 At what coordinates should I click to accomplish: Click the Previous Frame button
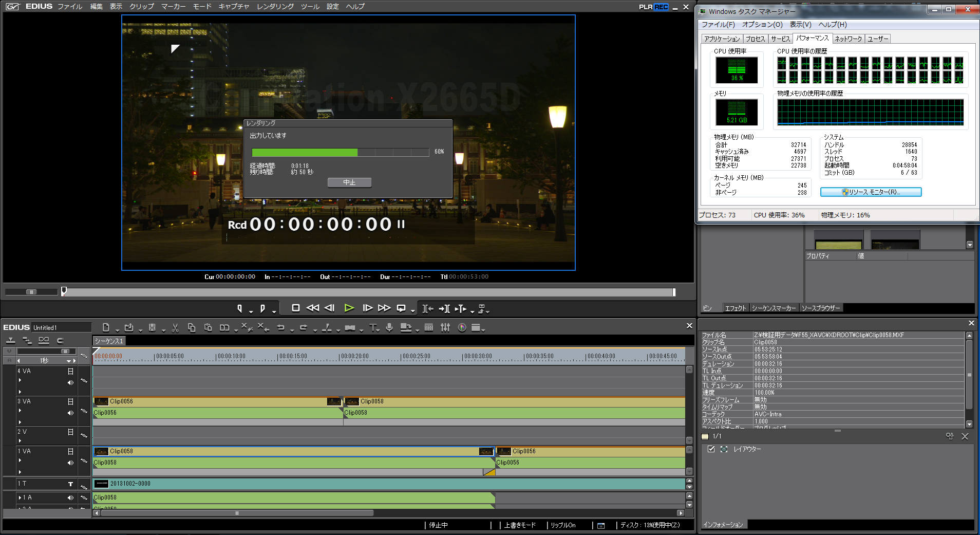330,308
